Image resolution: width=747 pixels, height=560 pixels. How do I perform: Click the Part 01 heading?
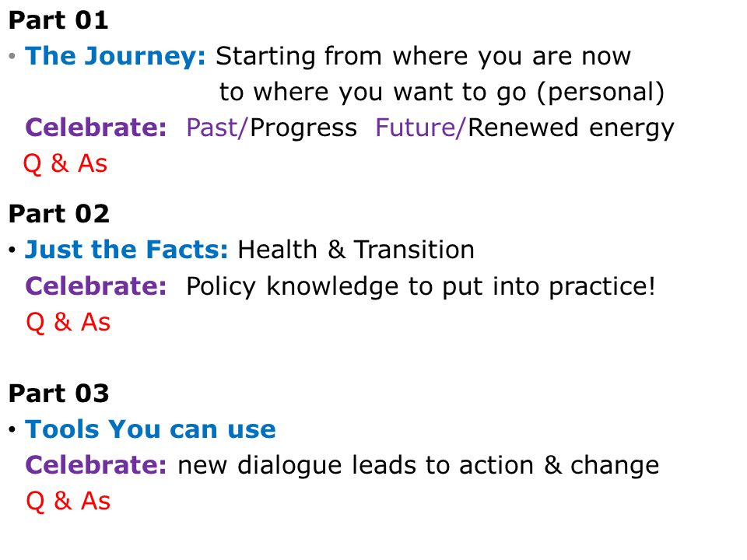click(x=58, y=20)
